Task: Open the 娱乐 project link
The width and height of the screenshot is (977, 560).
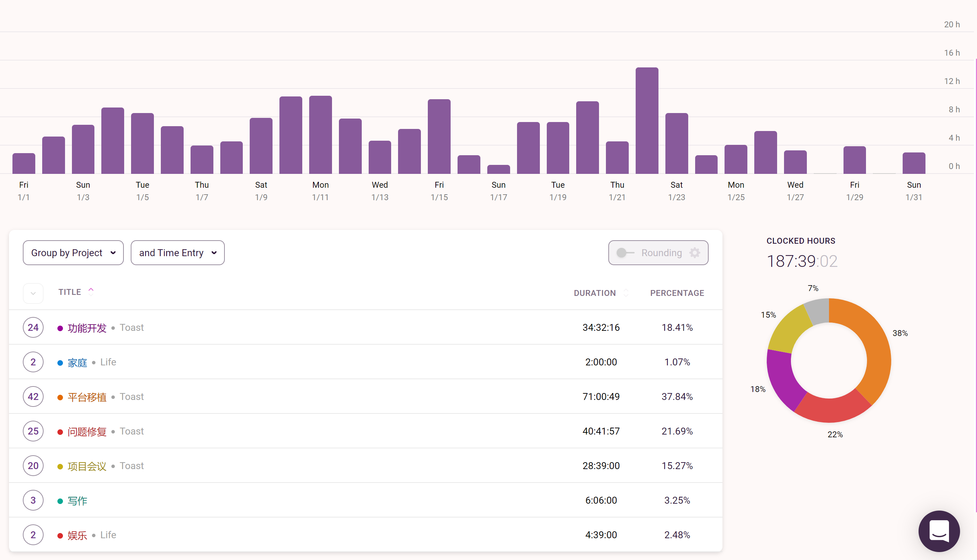Action: point(77,535)
